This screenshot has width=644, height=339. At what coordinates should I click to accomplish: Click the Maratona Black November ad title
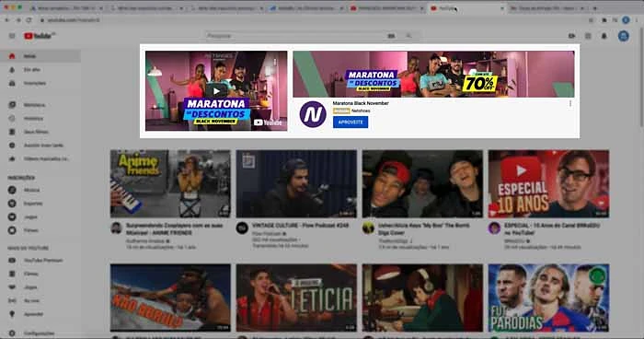click(x=361, y=103)
